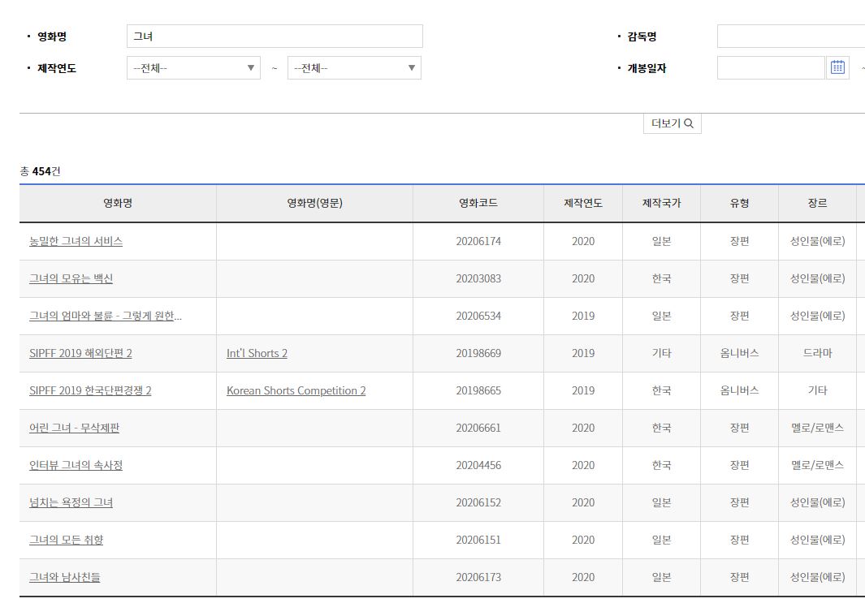Image resolution: width=865 pixels, height=616 pixels.
Task: Click the movie name input field containing 그녀
Action: (x=275, y=37)
